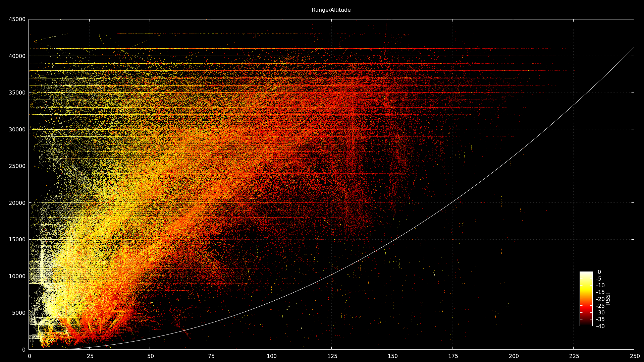Select the 20000 altitude tick label
This screenshot has width=644, height=362.
[17, 203]
